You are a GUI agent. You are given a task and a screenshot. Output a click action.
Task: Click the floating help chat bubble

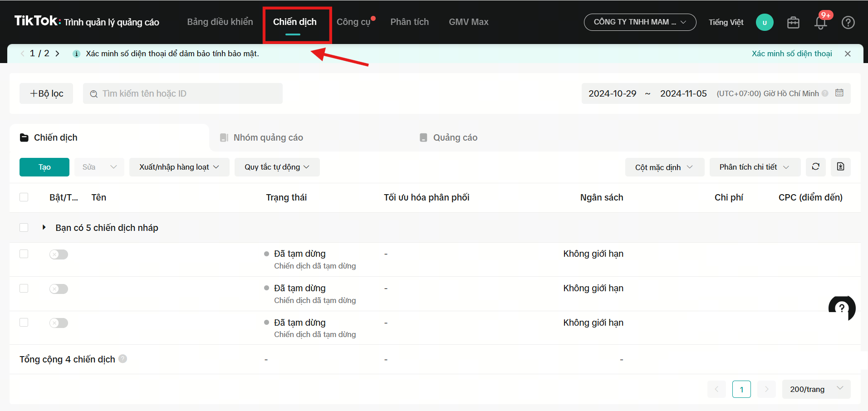842,308
